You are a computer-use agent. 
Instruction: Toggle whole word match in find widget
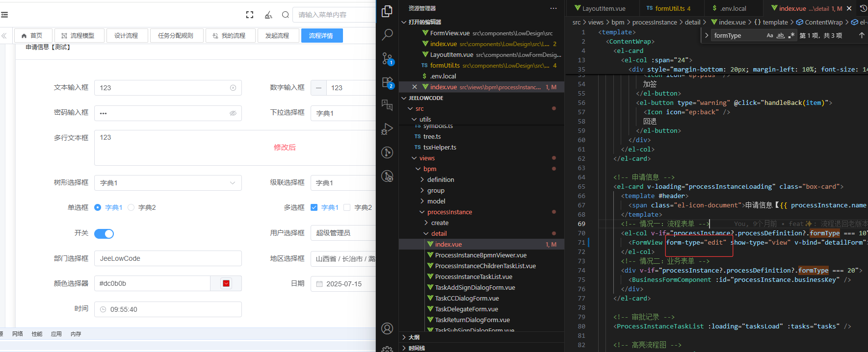tap(781, 35)
